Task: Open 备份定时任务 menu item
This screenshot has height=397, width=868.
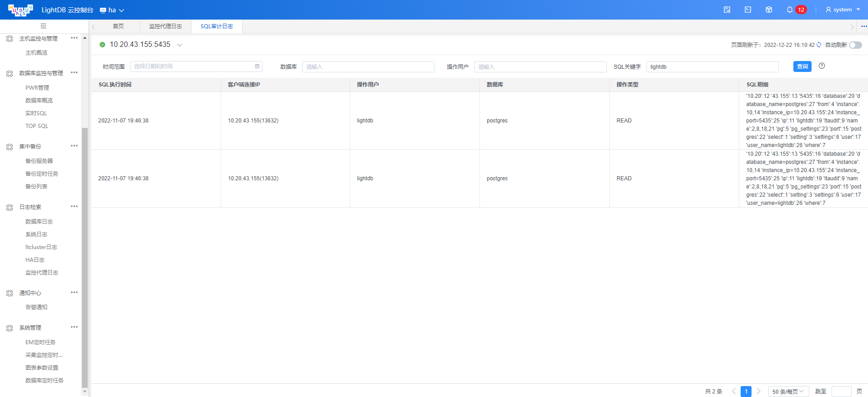Action: point(42,174)
